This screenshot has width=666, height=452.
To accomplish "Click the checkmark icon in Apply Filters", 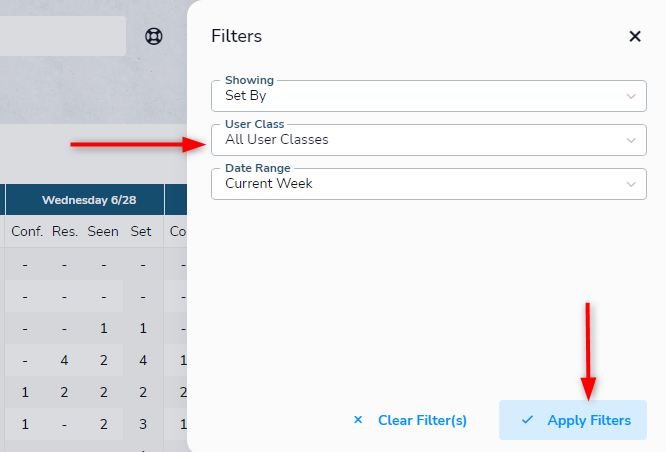I will click(527, 420).
